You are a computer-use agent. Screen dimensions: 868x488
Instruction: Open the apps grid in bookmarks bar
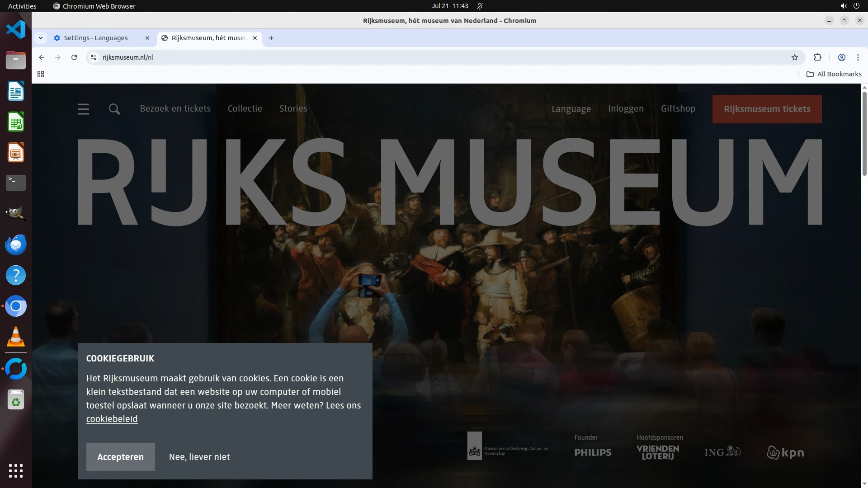click(41, 74)
